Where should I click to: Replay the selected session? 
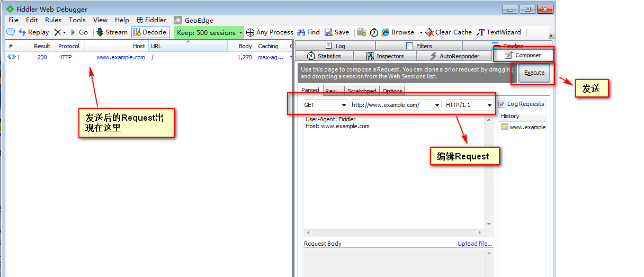click(33, 32)
